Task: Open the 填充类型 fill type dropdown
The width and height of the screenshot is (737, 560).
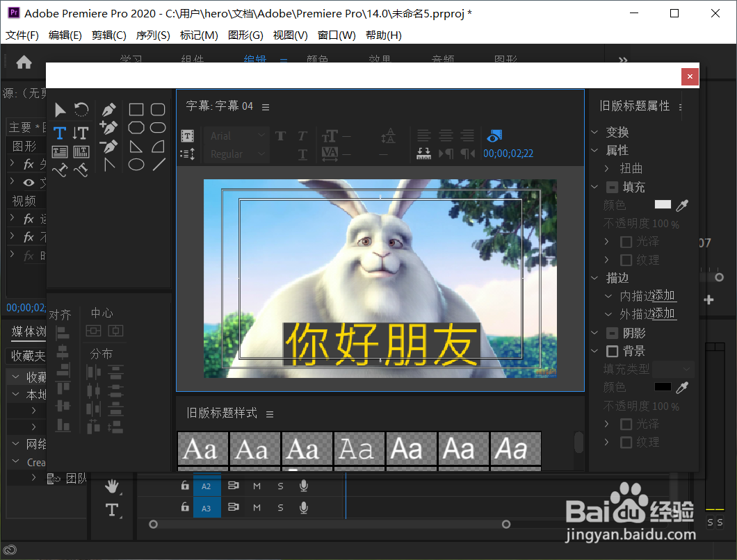Action: coord(672,369)
